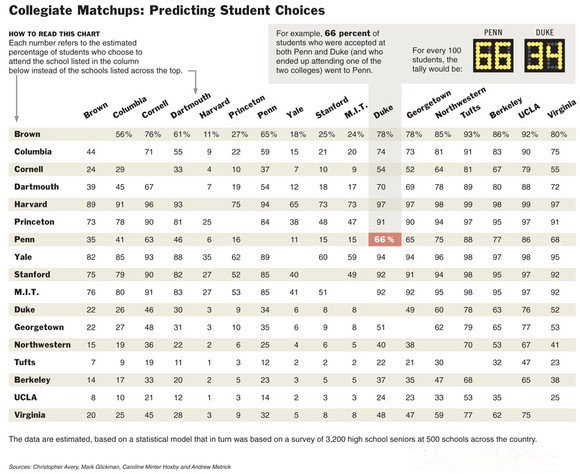Select the Georgetown column header
Screen dimensions: 580x474
click(x=428, y=104)
